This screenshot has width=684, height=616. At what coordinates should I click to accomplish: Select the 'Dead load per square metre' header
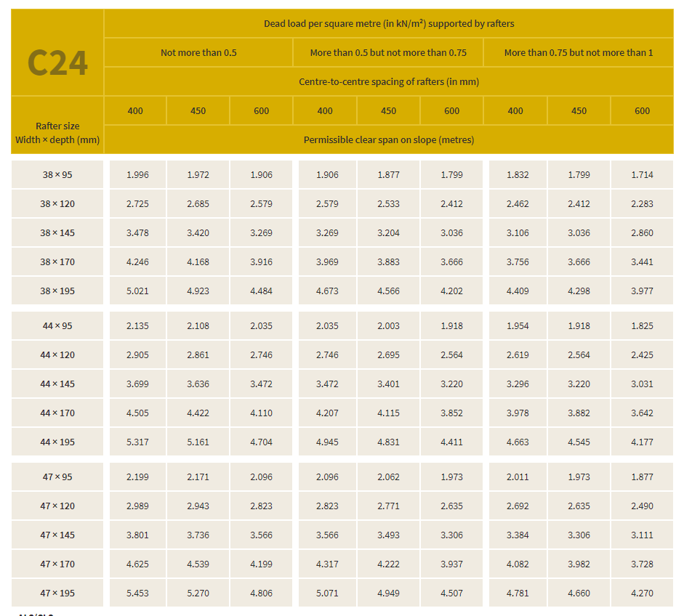389,23
